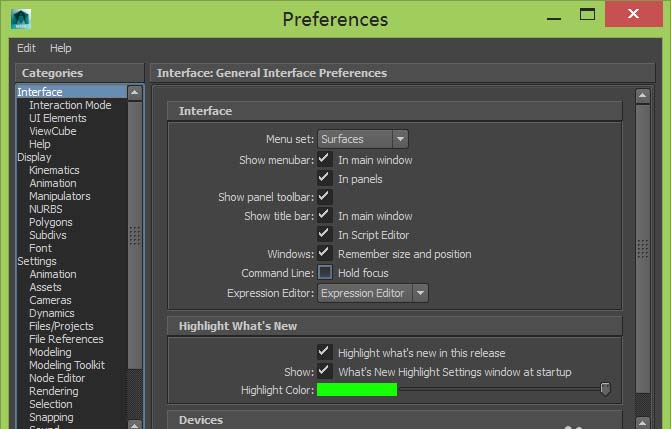Enable Command Line Hold focus
This screenshot has height=429, width=671.
pyautogui.click(x=324, y=272)
